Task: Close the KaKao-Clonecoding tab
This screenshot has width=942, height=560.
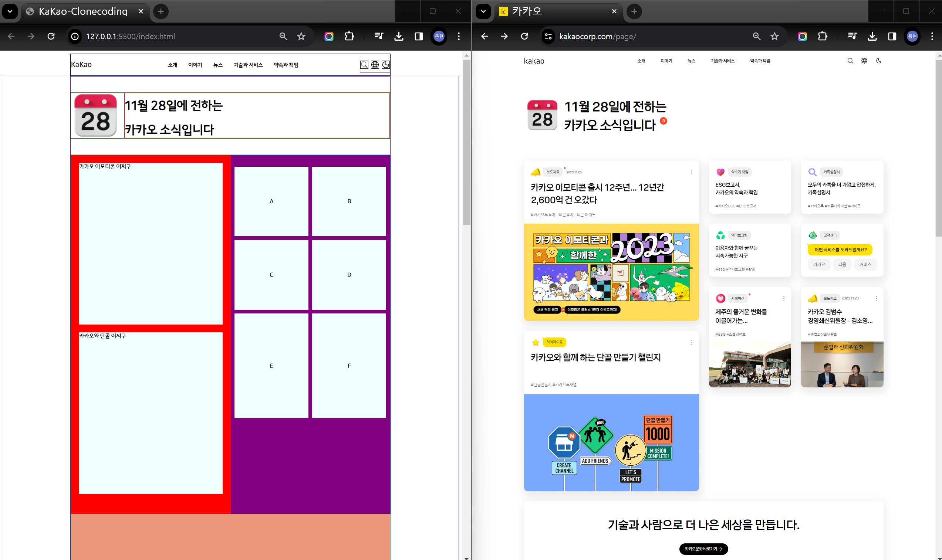Action: (x=141, y=11)
